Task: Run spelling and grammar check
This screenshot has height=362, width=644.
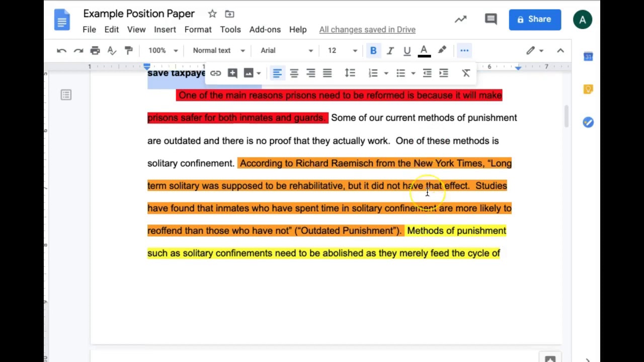Action: pos(112,50)
